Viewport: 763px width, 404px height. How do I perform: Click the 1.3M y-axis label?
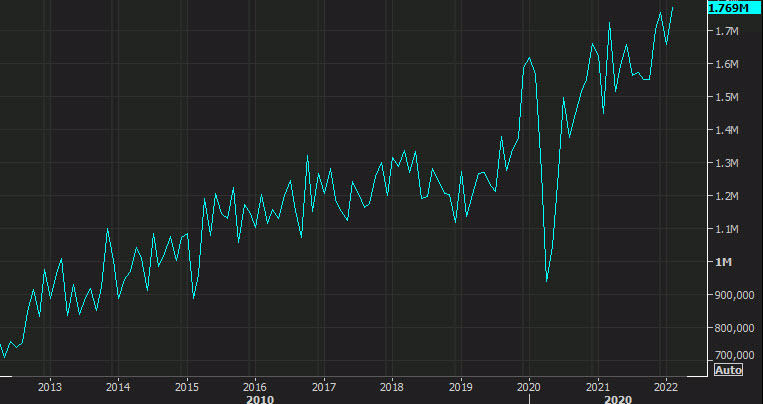click(x=727, y=163)
